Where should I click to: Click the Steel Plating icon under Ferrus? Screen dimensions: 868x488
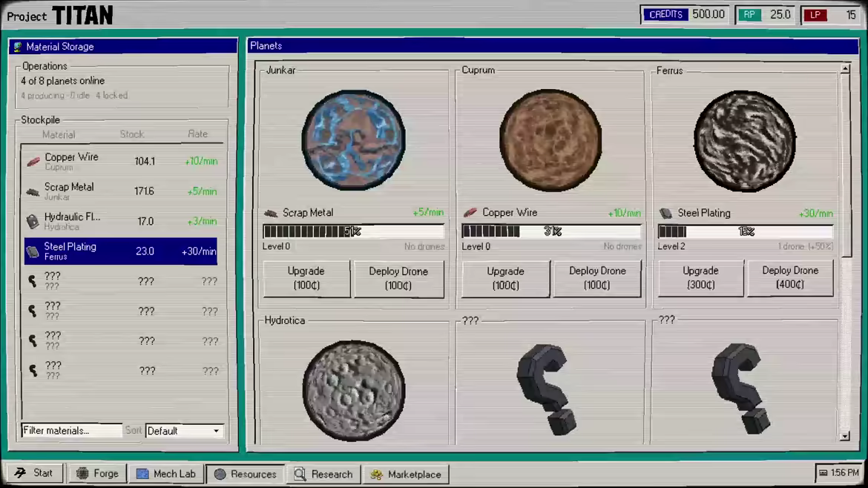tap(666, 213)
